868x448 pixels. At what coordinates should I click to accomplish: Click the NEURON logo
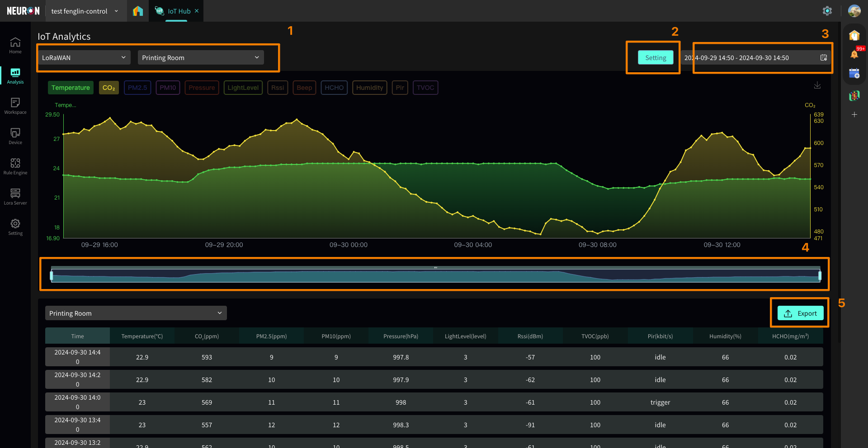click(23, 11)
